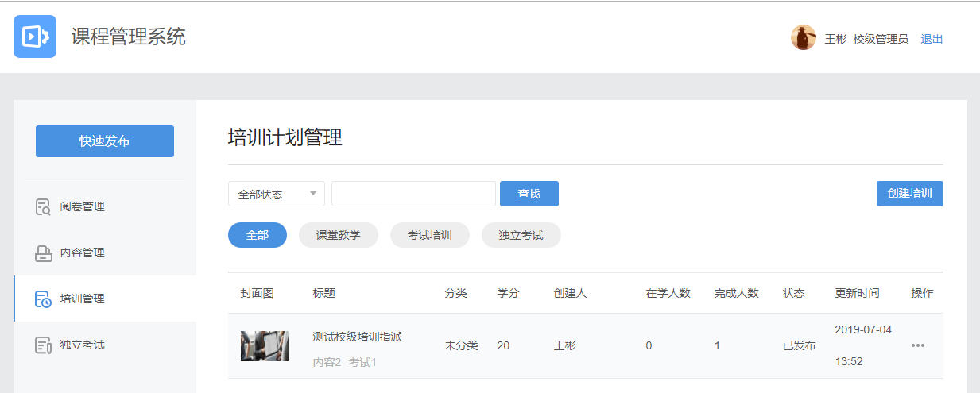Switch to the 课堂教学 filter

pyautogui.click(x=338, y=235)
